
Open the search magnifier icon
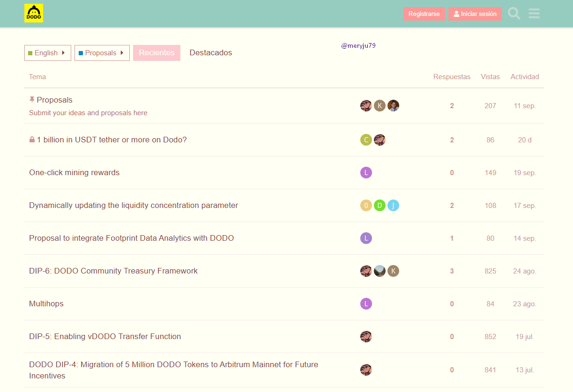[x=514, y=14]
